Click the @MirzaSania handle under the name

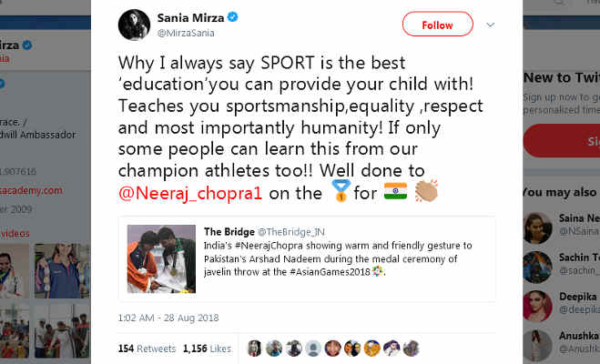[187, 33]
